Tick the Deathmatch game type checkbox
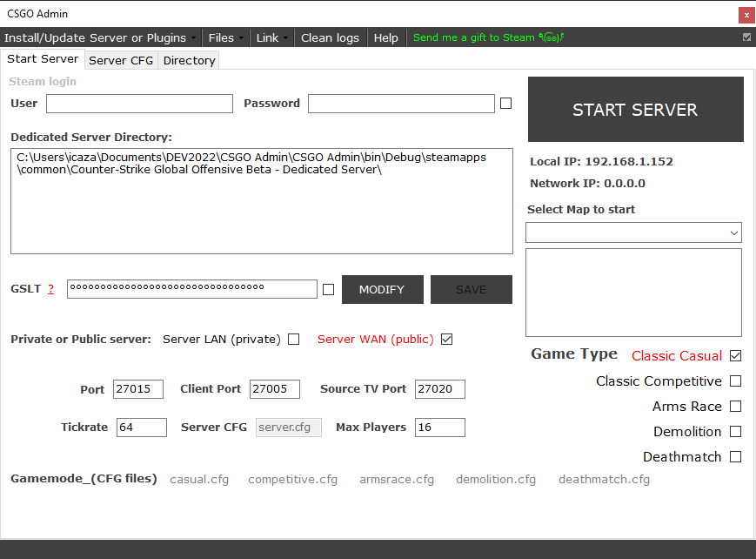Viewport: 756px width, 559px height. (735, 456)
